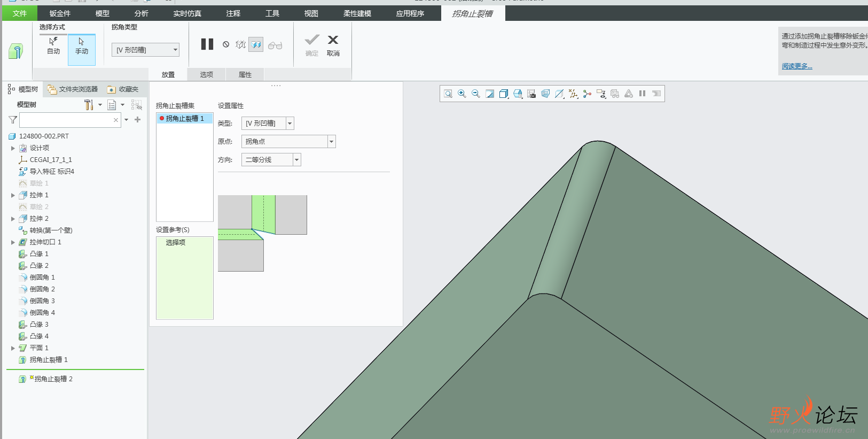Clear the model tree search field

(116, 120)
